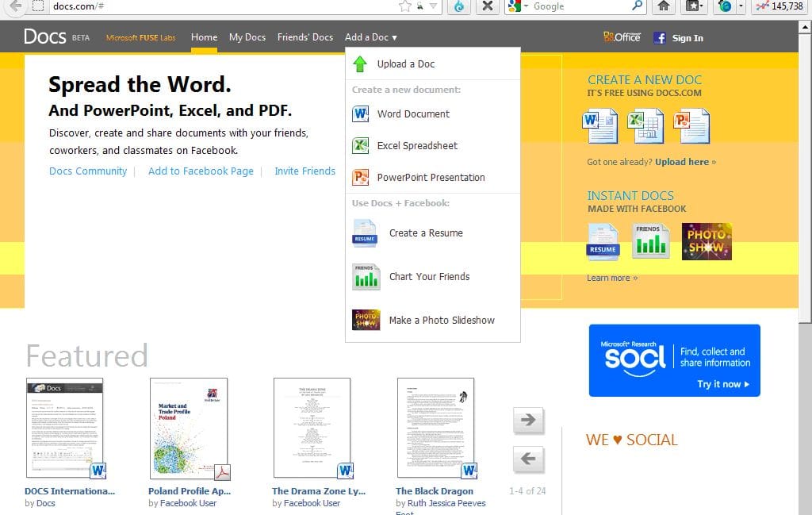Click the page vertical scrollbar thumb
Image resolution: width=812 pixels, height=515 pixels.
[806, 179]
